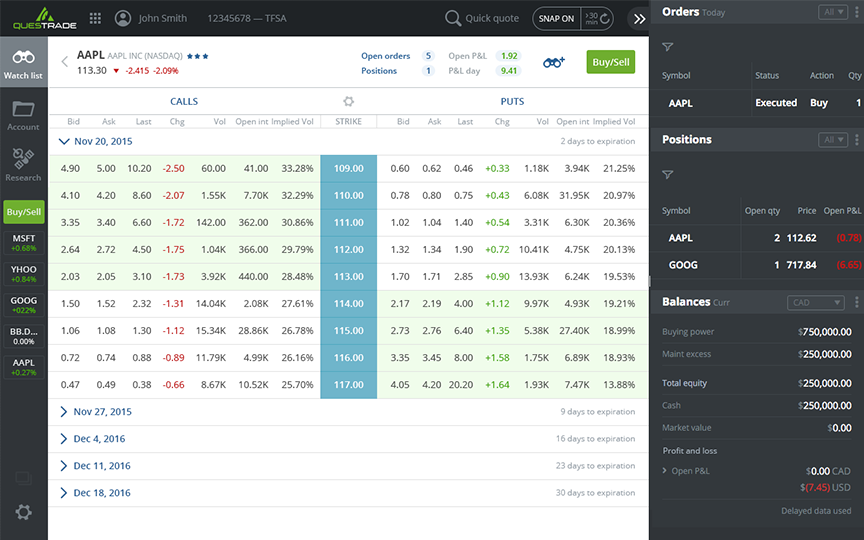864x540 pixels.
Task: Select the 117.00 strike cell
Action: coord(348,385)
